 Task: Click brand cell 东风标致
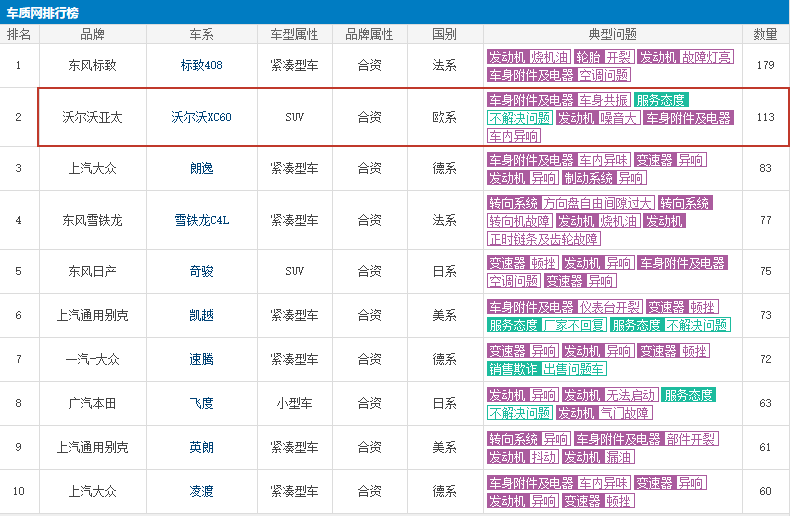coord(93,65)
